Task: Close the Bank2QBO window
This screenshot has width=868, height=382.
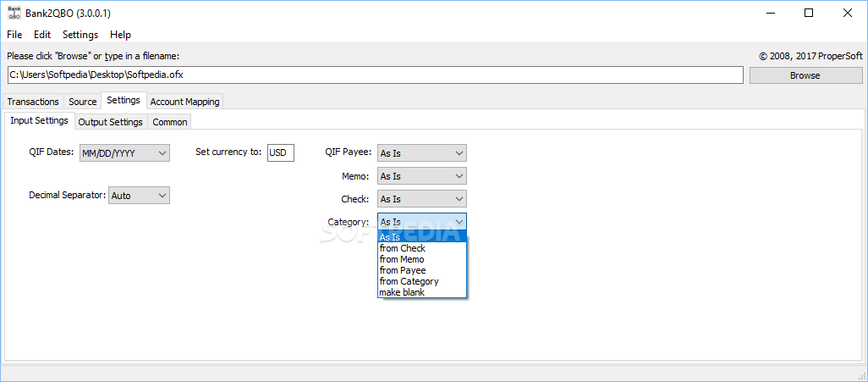Action: click(847, 14)
